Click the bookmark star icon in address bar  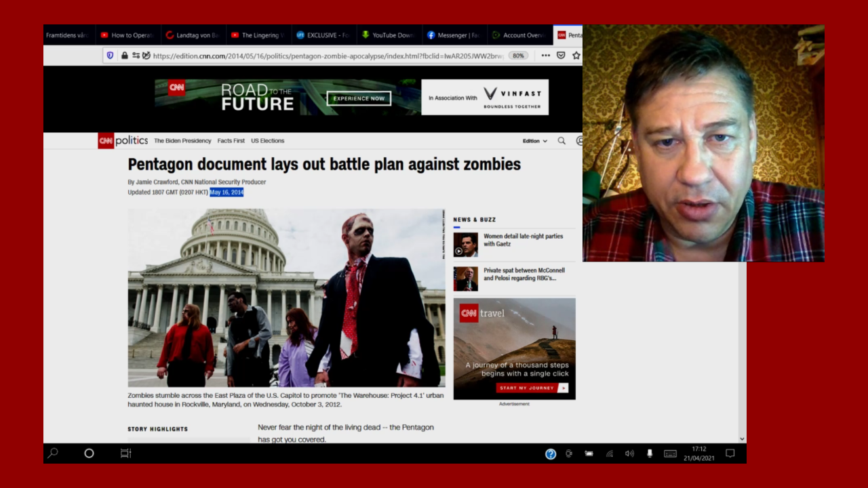[x=576, y=56]
